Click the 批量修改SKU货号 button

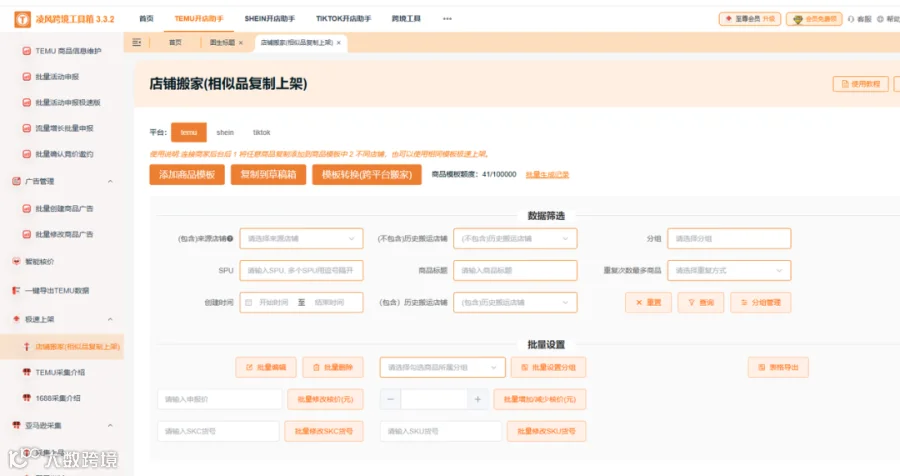coord(546,431)
